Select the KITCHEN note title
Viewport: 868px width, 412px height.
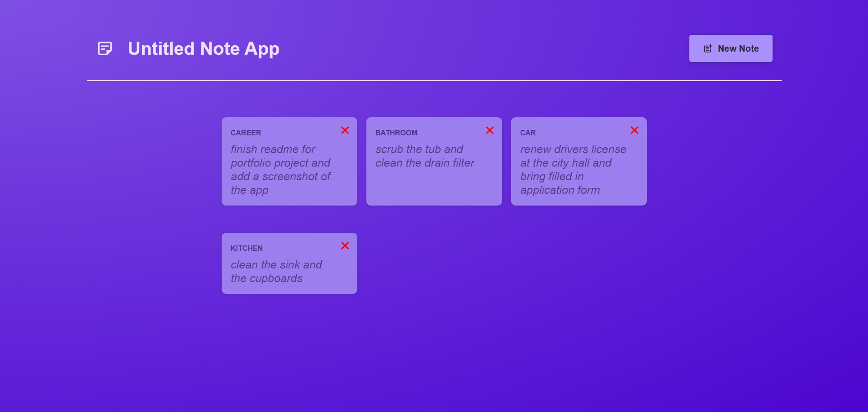point(247,248)
